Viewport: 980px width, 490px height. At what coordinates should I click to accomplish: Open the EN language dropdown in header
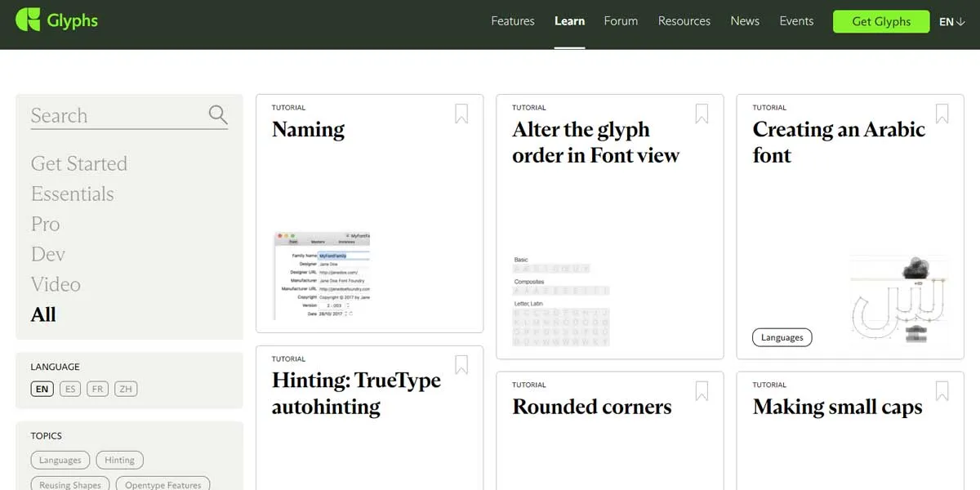tap(952, 21)
